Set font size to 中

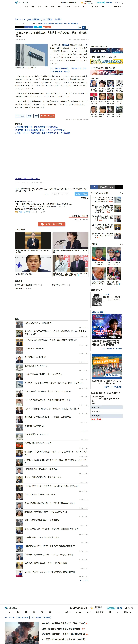coord(83,27)
